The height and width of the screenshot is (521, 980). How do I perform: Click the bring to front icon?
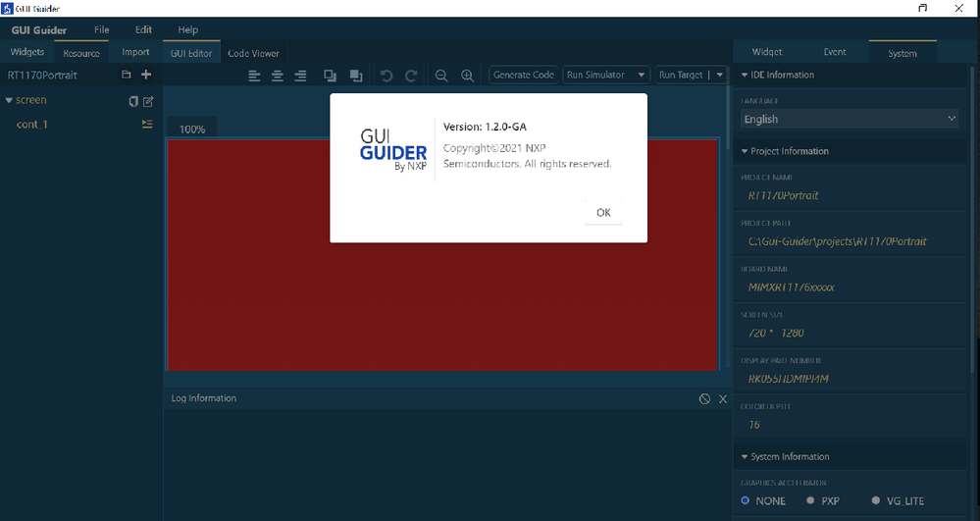(330, 76)
